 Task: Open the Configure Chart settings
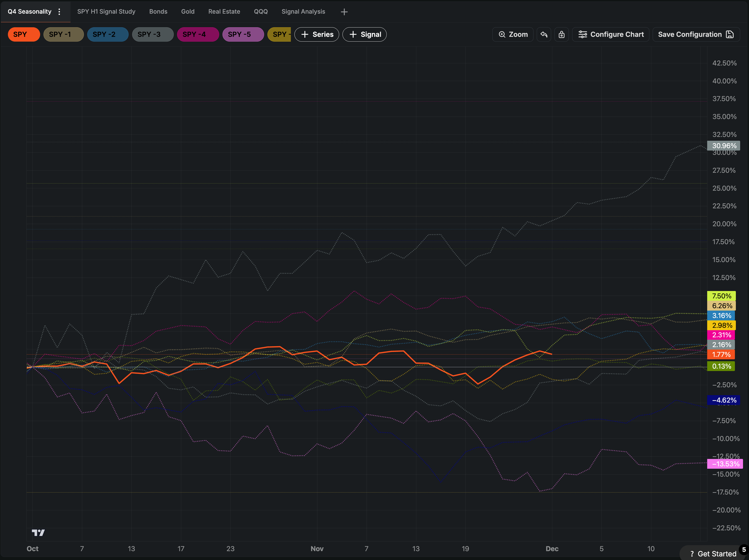[x=611, y=34]
